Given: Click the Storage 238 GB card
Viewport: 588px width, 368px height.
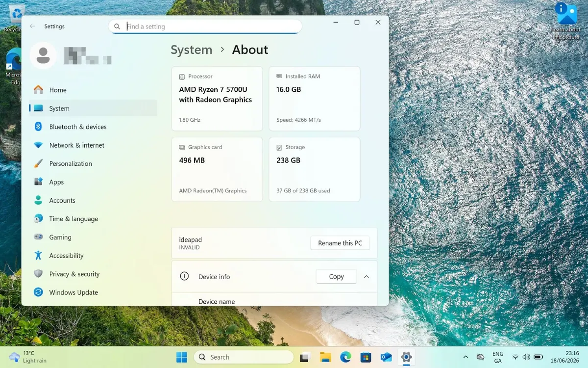Looking at the screenshot, I should point(315,169).
